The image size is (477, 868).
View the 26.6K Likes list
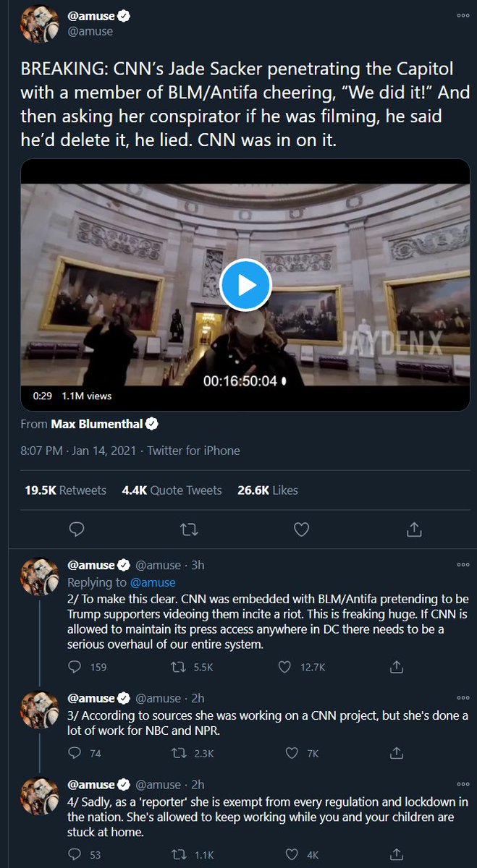[267, 490]
